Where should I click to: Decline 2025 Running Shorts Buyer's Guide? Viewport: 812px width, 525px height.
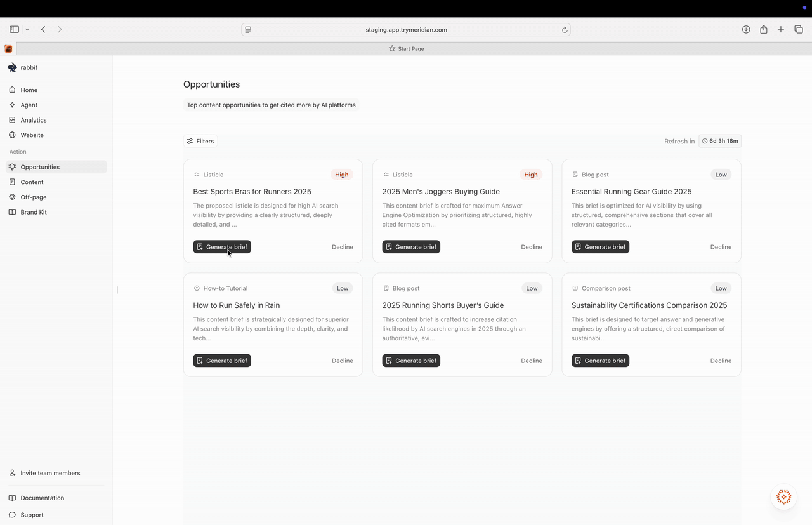coord(532,361)
